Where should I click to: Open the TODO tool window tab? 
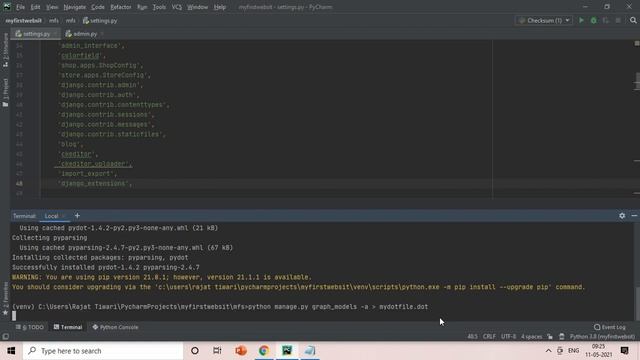(x=30, y=327)
